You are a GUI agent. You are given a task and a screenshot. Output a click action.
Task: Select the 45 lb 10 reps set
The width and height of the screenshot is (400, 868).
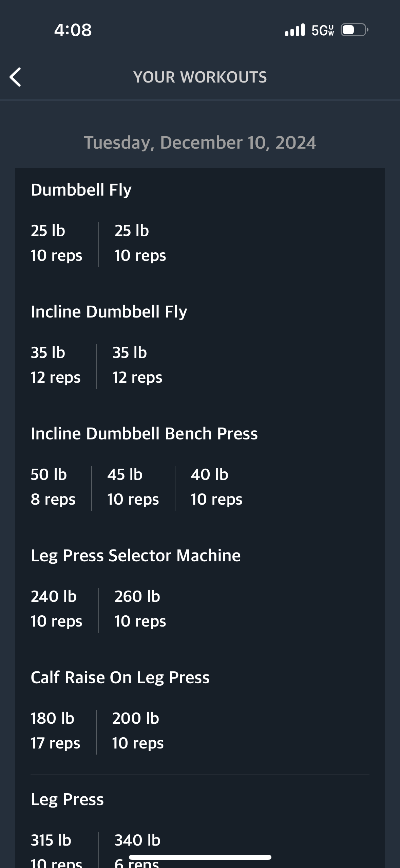tap(133, 487)
